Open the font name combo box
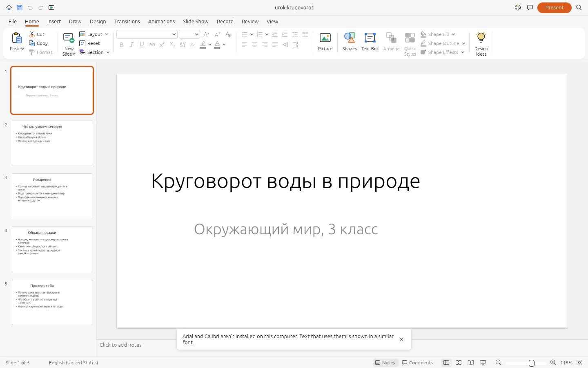The image size is (588, 368). point(147,34)
